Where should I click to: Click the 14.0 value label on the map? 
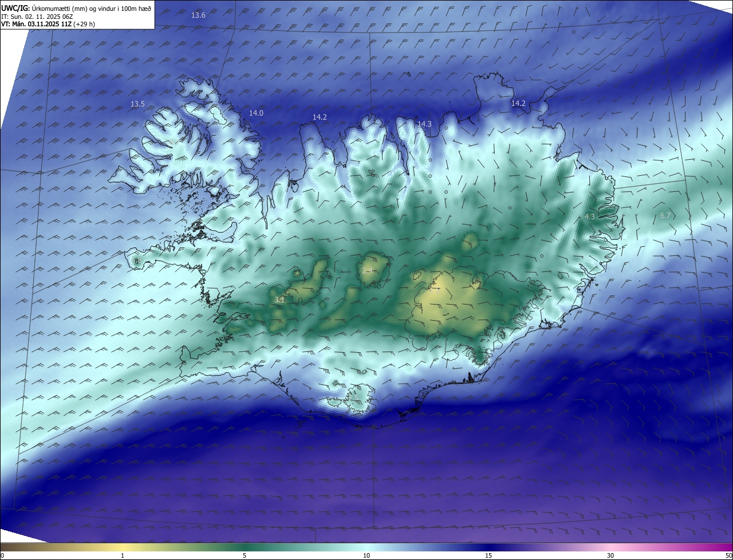[256, 113]
